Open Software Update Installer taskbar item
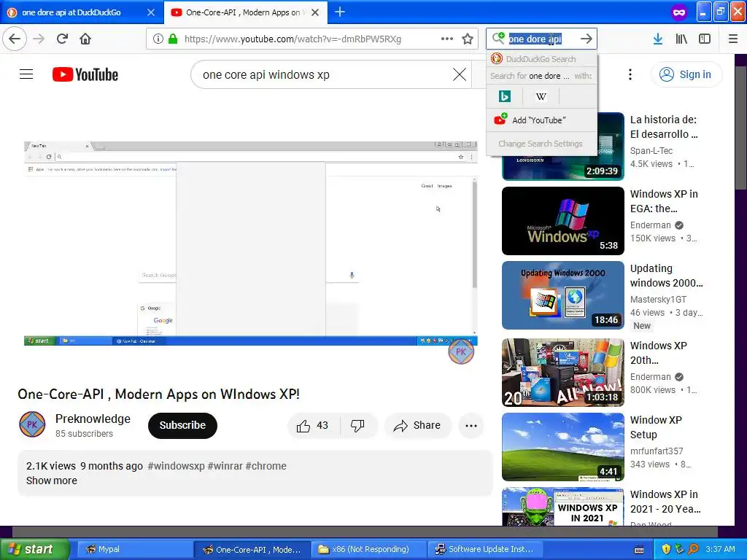 pyautogui.click(x=487, y=549)
